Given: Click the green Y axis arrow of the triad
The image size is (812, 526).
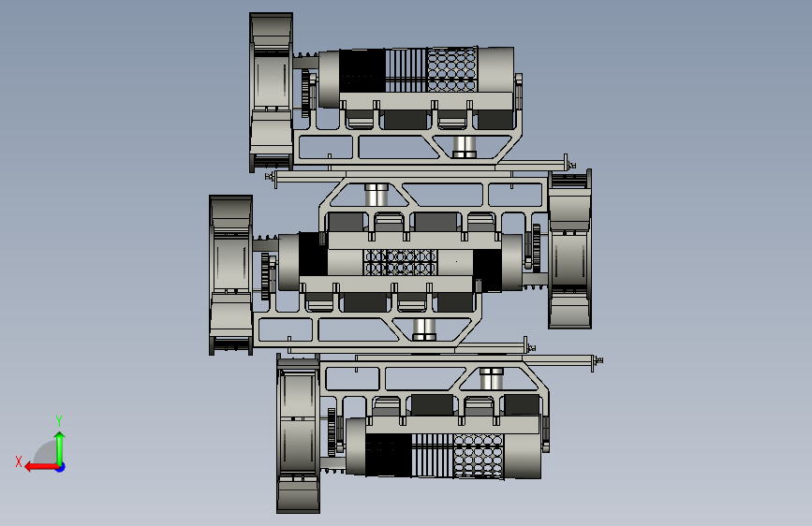Looking at the screenshot, I should [60, 447].
